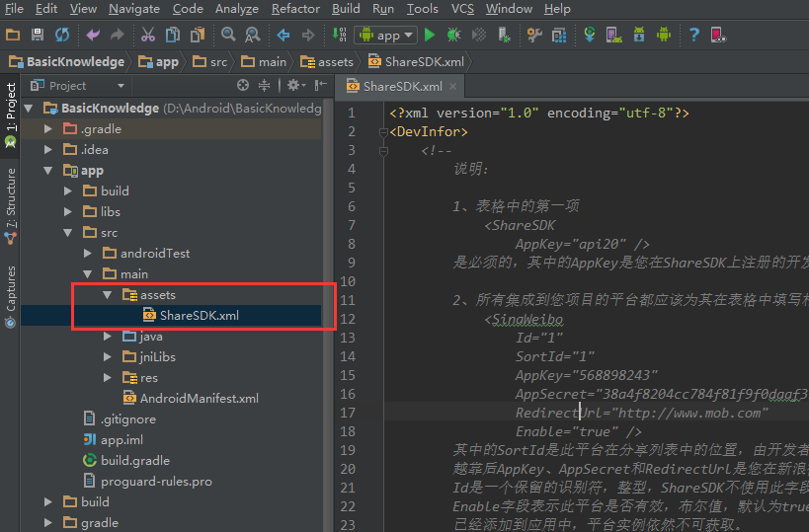Open the AVD Manager icon
The image size is (809, 532).
613,36
